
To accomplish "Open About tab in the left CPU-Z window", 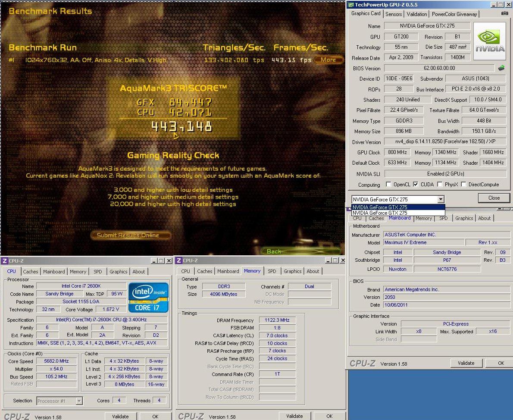I will 139,272.
